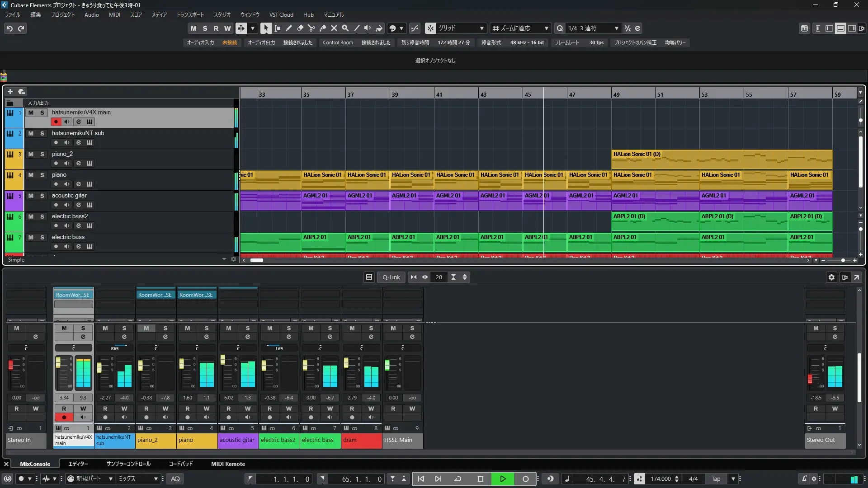Open MixConsole settings gear icon
The width and height of the screenshot is (868, 488).
point(831,277)
